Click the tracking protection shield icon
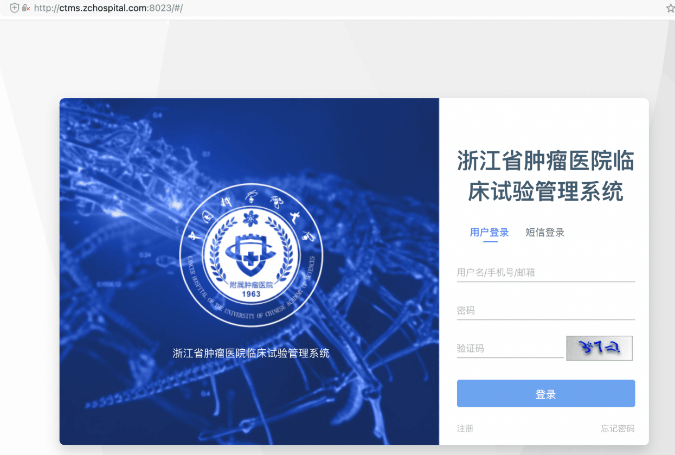Viewport: 675px width, 455px height. point(12,8)
